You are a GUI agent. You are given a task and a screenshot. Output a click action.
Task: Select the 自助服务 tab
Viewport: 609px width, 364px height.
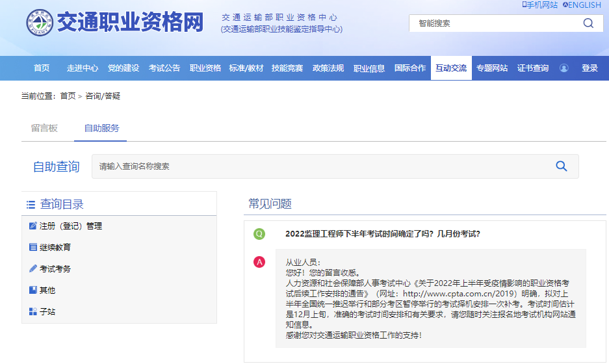click(101, 128)
